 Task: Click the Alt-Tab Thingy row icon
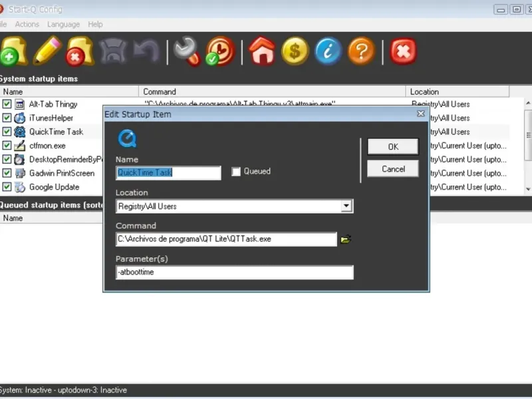click(x=20, y=104)
